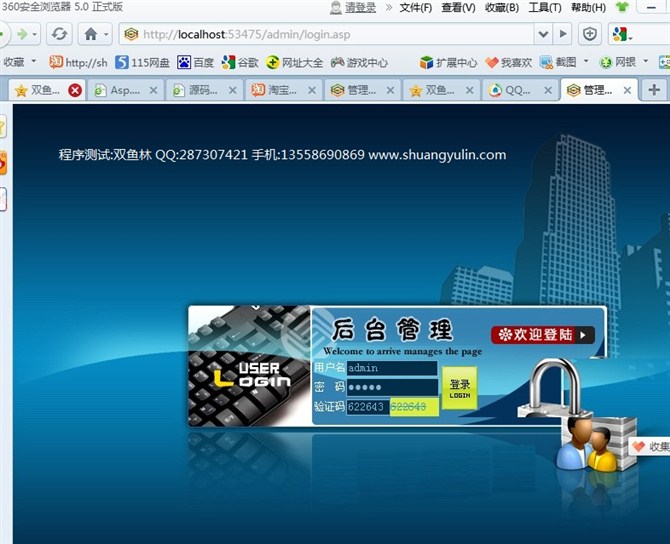Open the 帮助(H) menu
Image resolution: width=670 pixels, height=544 pixels.
click(x=588, y=7)
